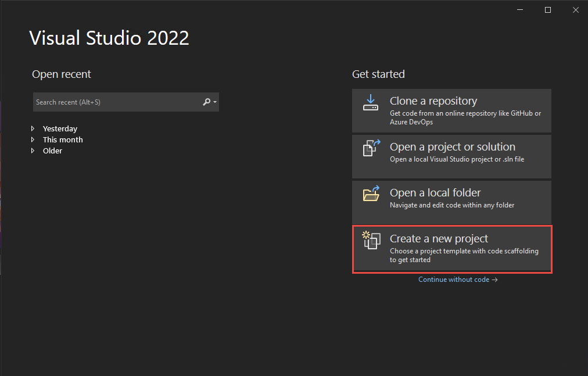Image resolution: width=588 pixels, height=376 pixels.
Task: Expand the This month group triangle
Action: click(x=33, y=140)
